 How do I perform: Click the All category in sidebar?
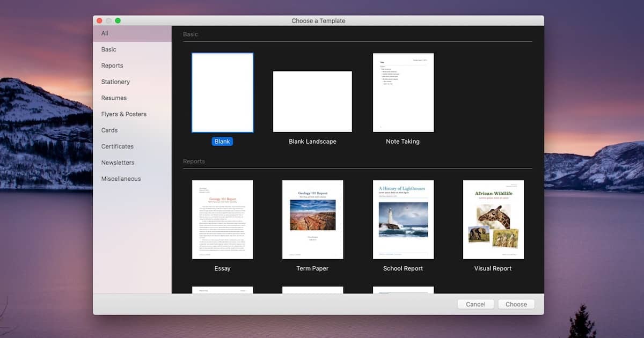(105, 33)
